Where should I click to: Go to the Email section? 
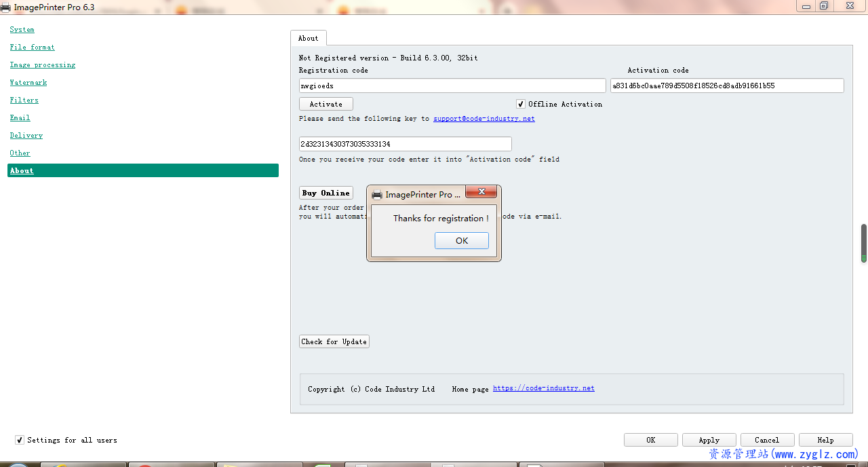click(20, 118)
